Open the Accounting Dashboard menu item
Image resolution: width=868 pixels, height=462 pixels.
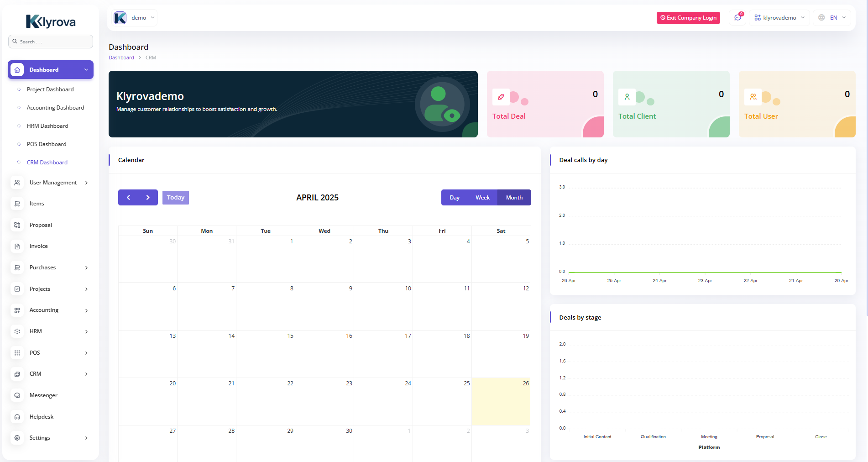click(55, 108)
